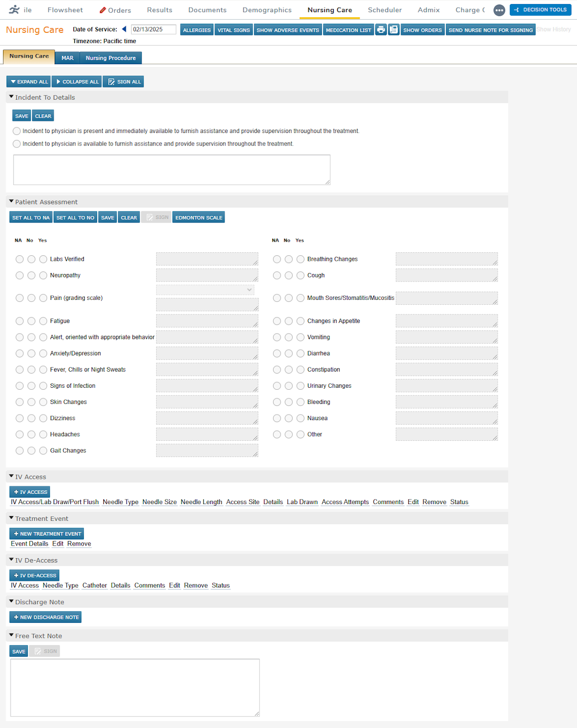Select the first Incident To physician radio option

point(16,130)
